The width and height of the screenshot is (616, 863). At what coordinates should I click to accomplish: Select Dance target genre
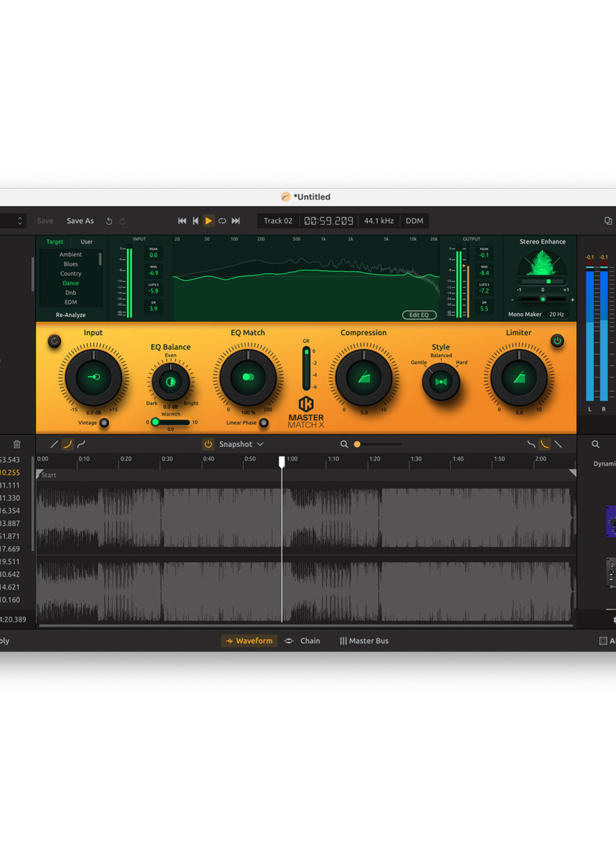pos(70,283)
